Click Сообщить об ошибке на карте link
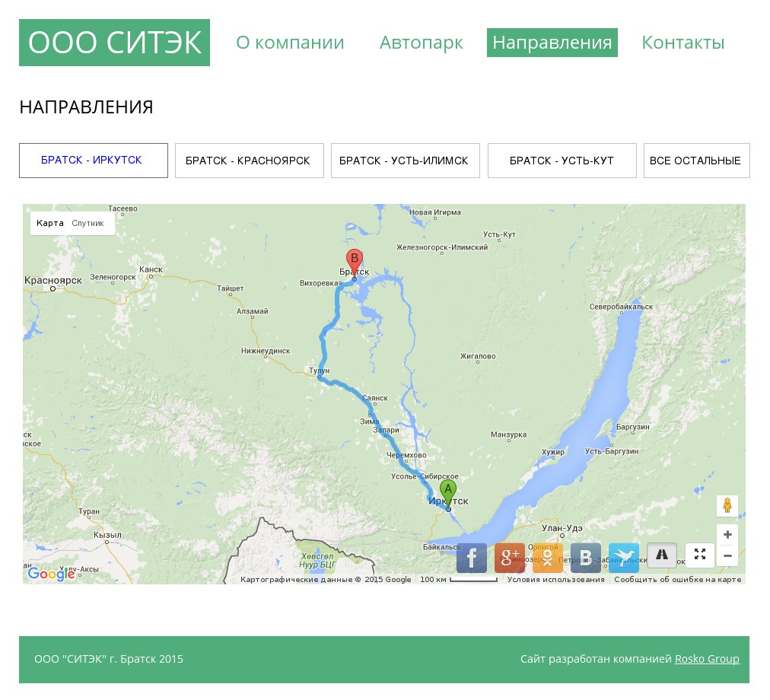The height and width of the screenshot is (700, 770). [x=678, y=579]
